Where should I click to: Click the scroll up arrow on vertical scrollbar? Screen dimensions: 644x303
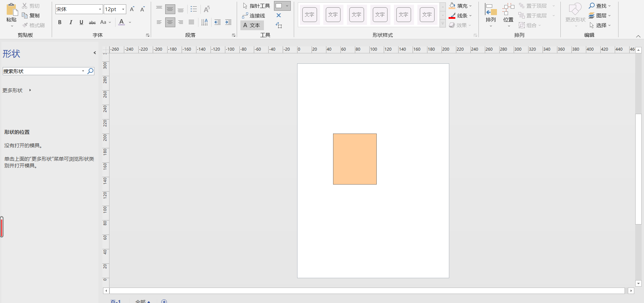[x=639, y=50]
